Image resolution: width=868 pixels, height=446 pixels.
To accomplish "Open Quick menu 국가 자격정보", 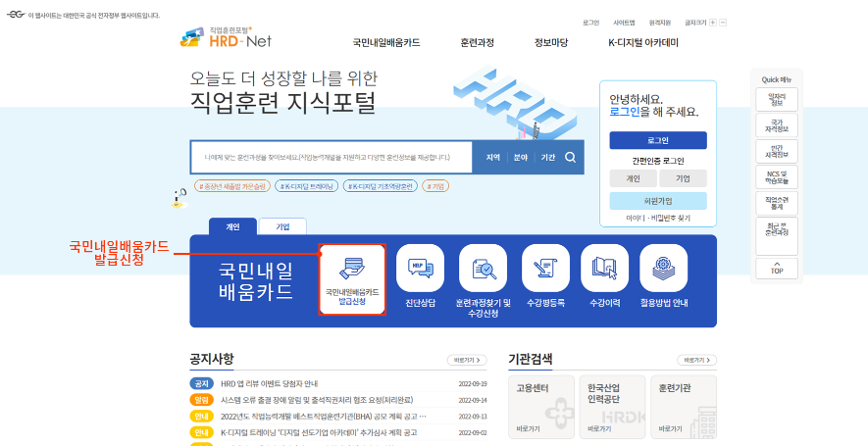I will coord(777,125).
